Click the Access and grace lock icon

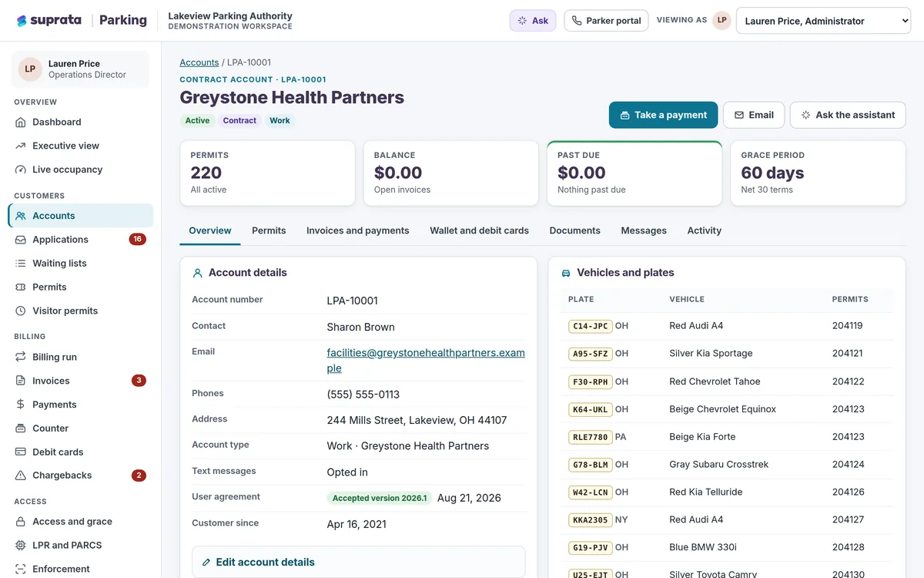click(x=21, y=522)
